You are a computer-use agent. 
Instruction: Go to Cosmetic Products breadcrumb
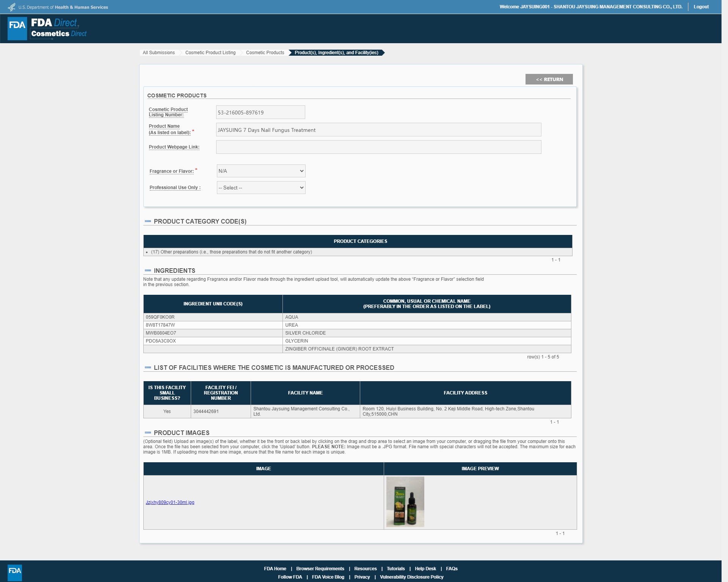pos(265,53)
